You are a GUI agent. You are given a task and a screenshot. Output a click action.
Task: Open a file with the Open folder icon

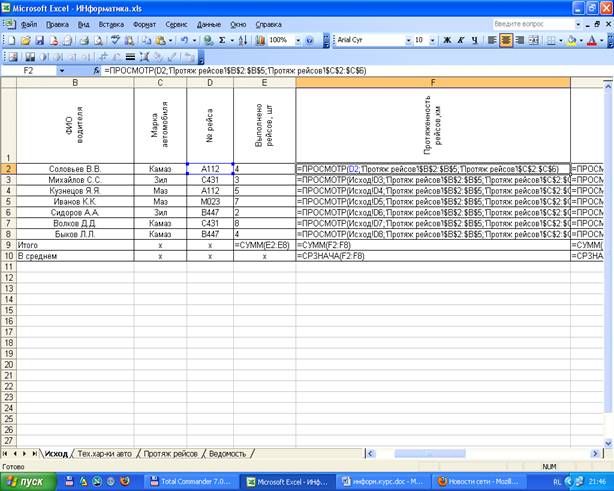[x=26, y=41]
